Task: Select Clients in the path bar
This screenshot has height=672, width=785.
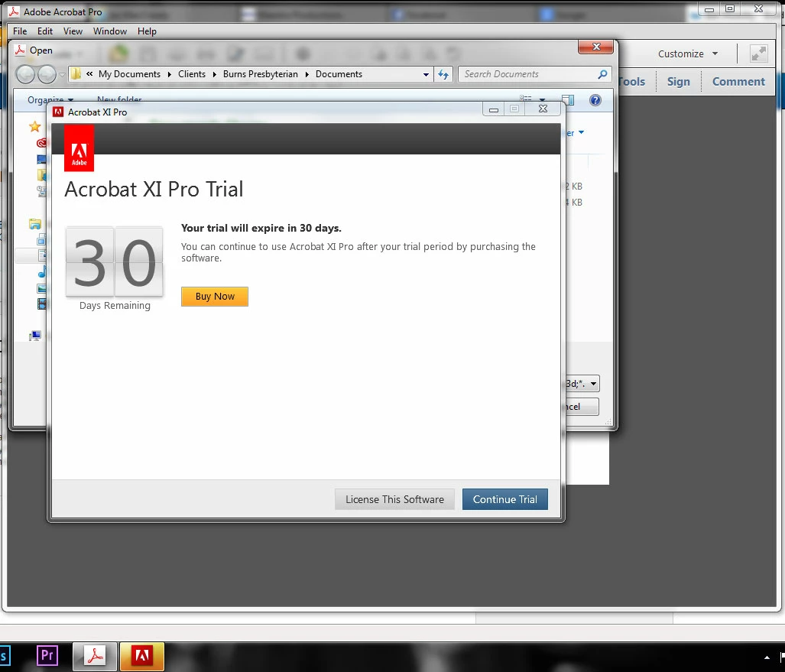Action: pos(192,74)
